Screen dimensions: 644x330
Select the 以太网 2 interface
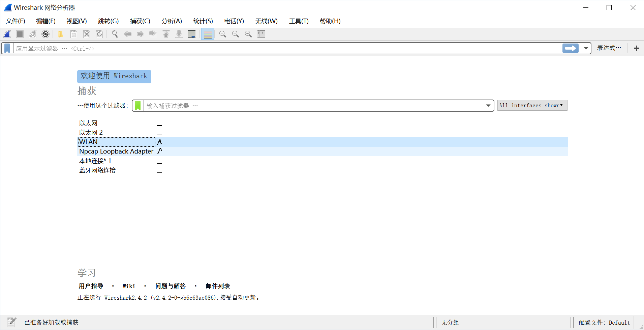323,133
